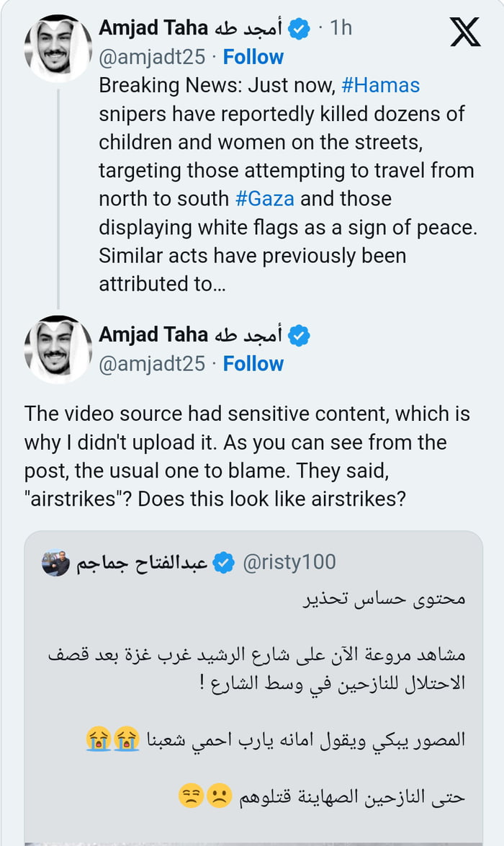Follow Amjad Taha from the top tweet
Screen dimensions: 504x846
(252, 56)
